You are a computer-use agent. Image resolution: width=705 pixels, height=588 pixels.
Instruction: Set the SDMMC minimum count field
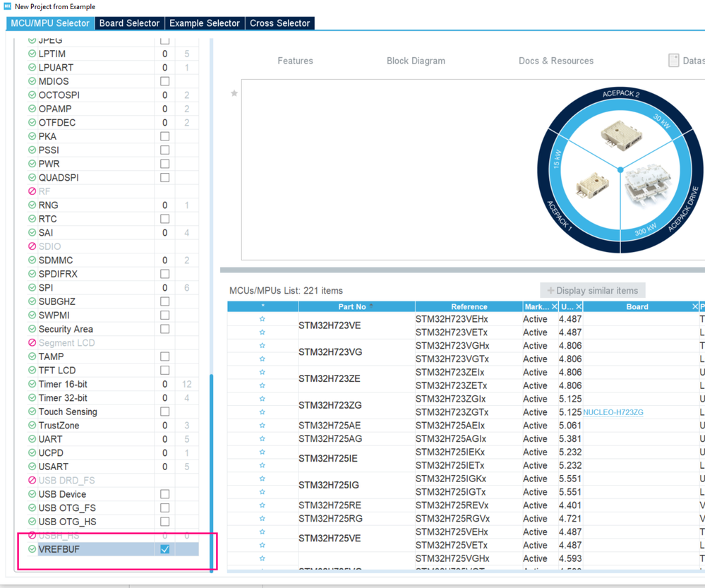[x=165, y=260]
